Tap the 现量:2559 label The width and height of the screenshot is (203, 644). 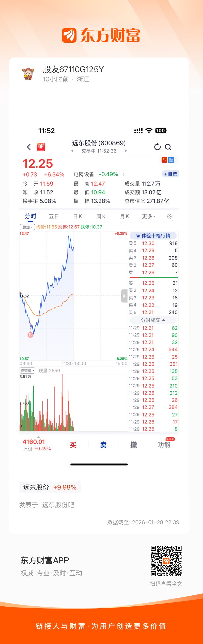[x=49, y=371]
